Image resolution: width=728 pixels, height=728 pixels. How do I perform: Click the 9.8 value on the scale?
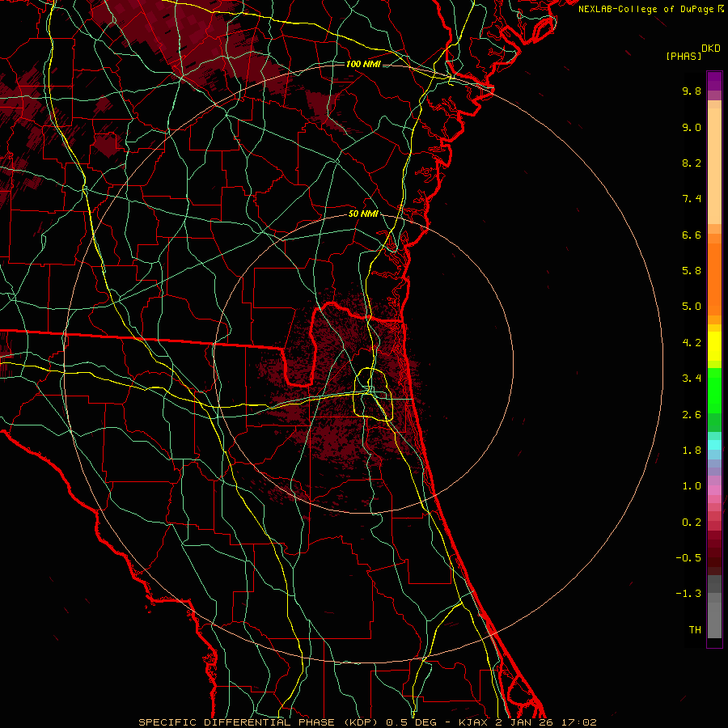click(692, 91)
